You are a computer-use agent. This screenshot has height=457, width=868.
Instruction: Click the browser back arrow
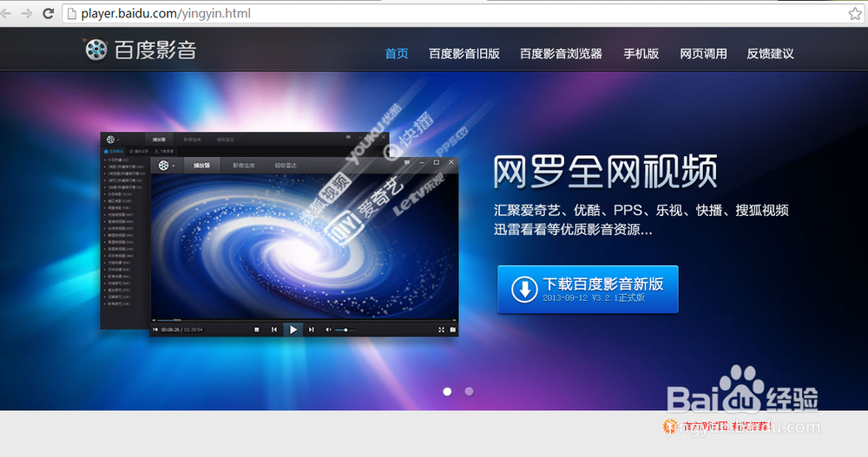point(6,13)
